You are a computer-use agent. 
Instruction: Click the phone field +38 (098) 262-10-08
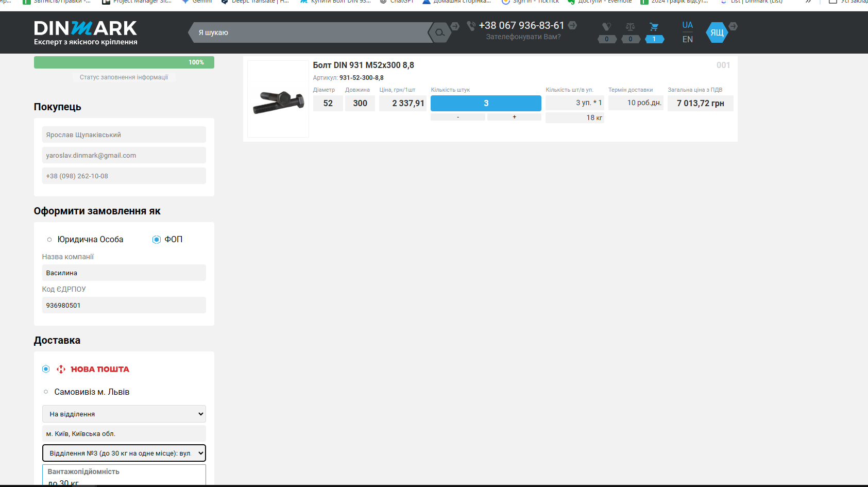pos(124,176)
